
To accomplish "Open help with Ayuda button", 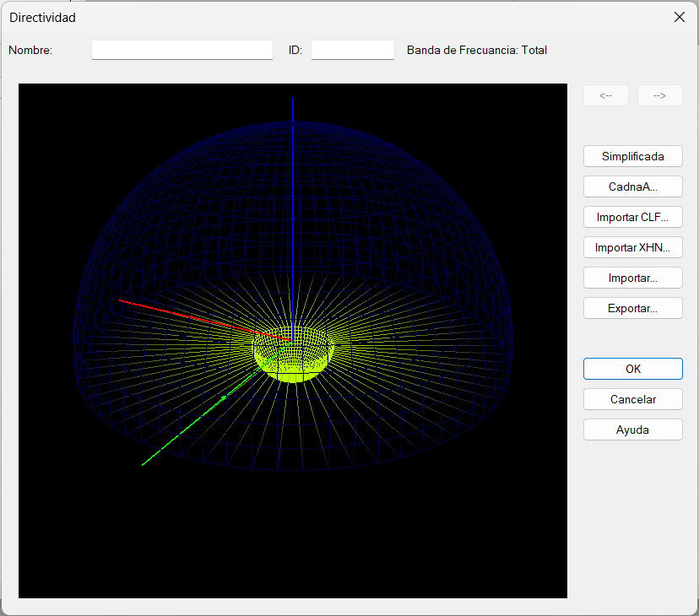I will (x=632, y=430).
